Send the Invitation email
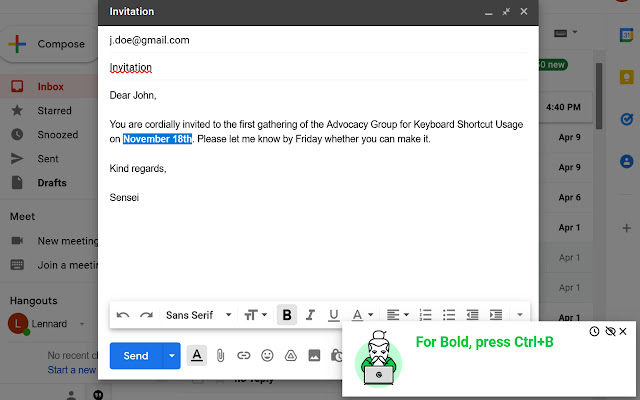 (x=136, y=356)
